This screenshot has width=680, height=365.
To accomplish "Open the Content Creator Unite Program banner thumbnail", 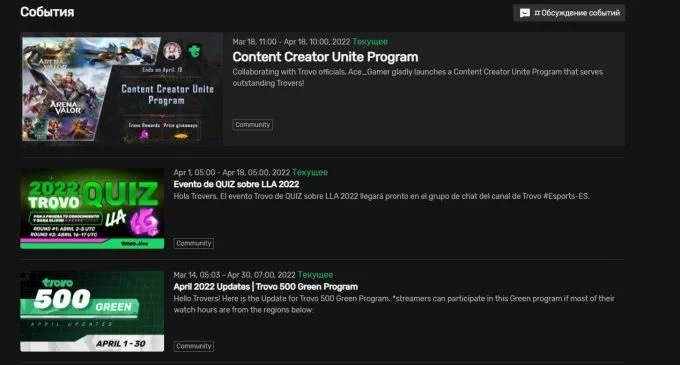I will click(x=122, y=89).
